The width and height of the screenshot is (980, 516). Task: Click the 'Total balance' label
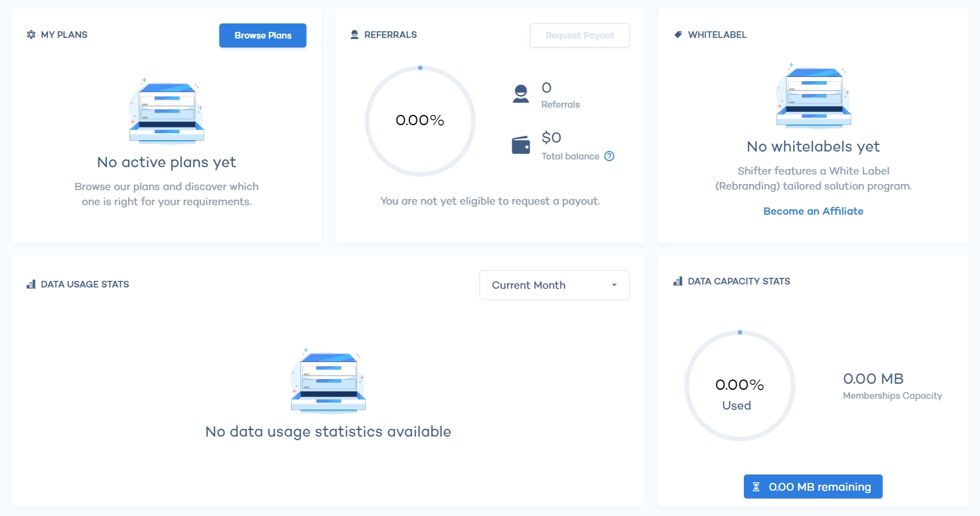pos(570,156)
